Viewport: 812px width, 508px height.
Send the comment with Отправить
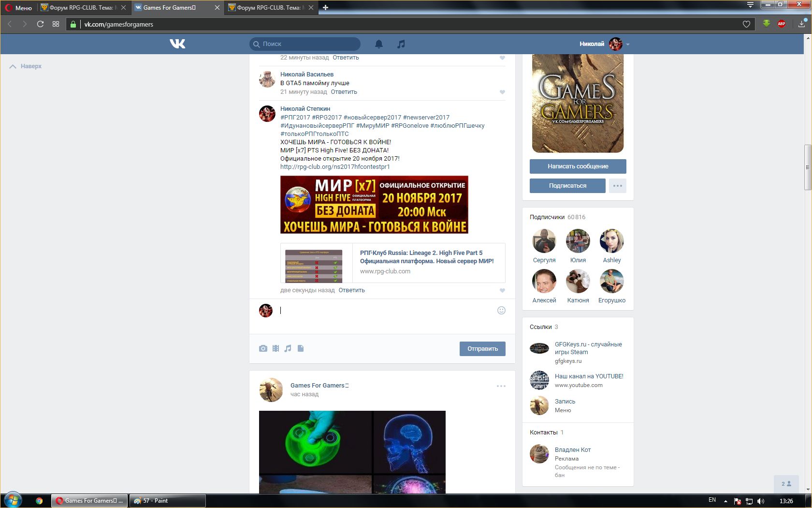[x=482, y=349]
